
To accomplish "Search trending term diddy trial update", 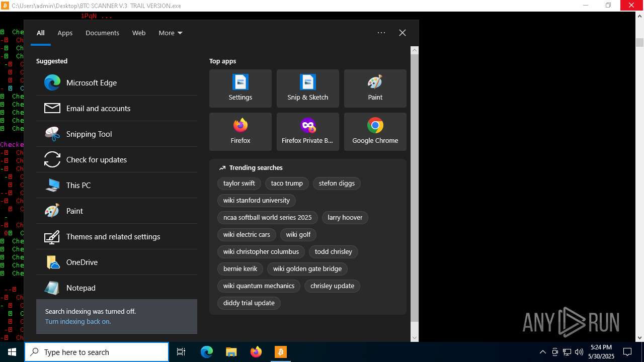I will point(249,303).
